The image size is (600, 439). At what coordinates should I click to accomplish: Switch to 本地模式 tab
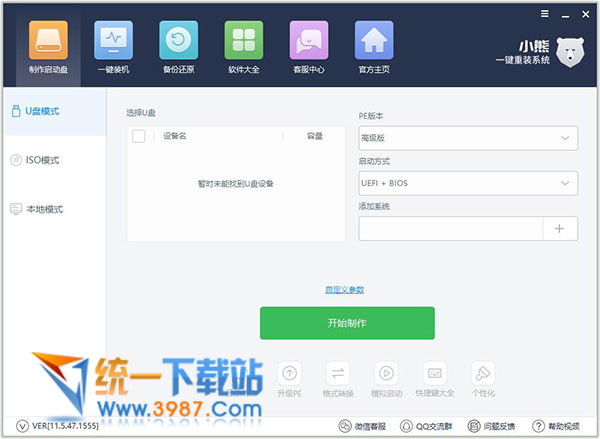pyautogui.click(x=55, y=209)
